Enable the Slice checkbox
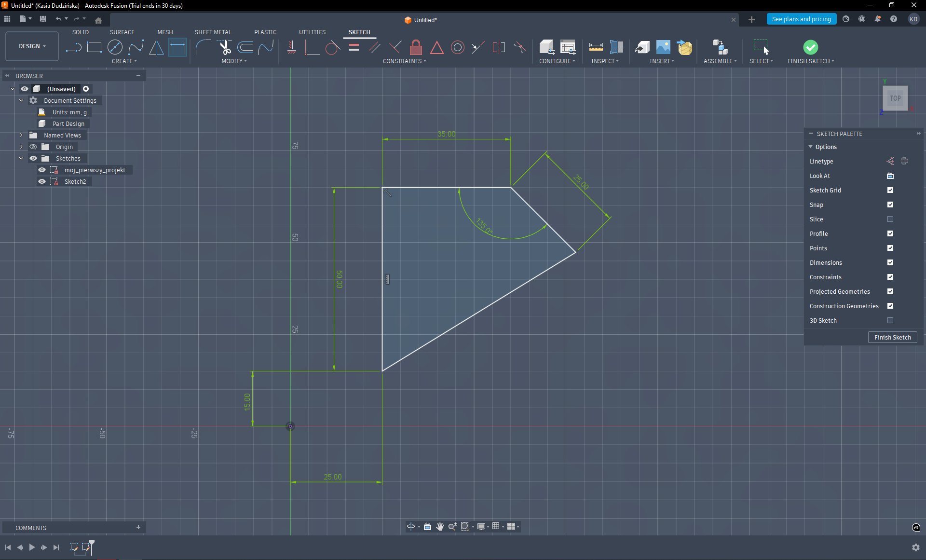Screen dimensions: 926x560 pos(890,219)
